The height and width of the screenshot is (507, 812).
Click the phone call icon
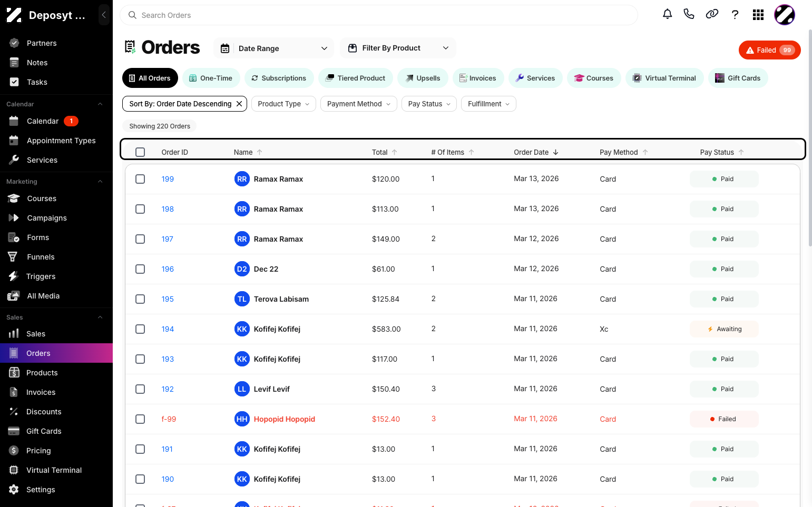click(689, 14)
